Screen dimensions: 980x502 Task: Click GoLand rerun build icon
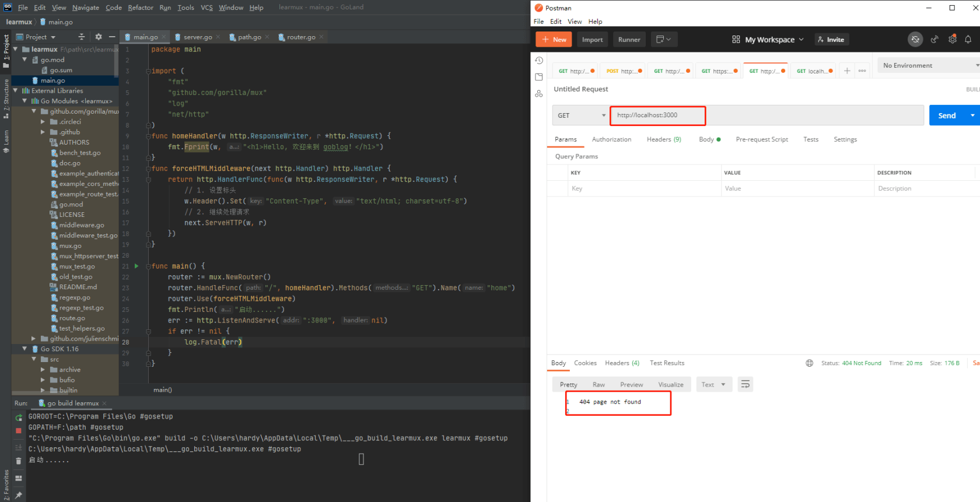pos(19,417)
